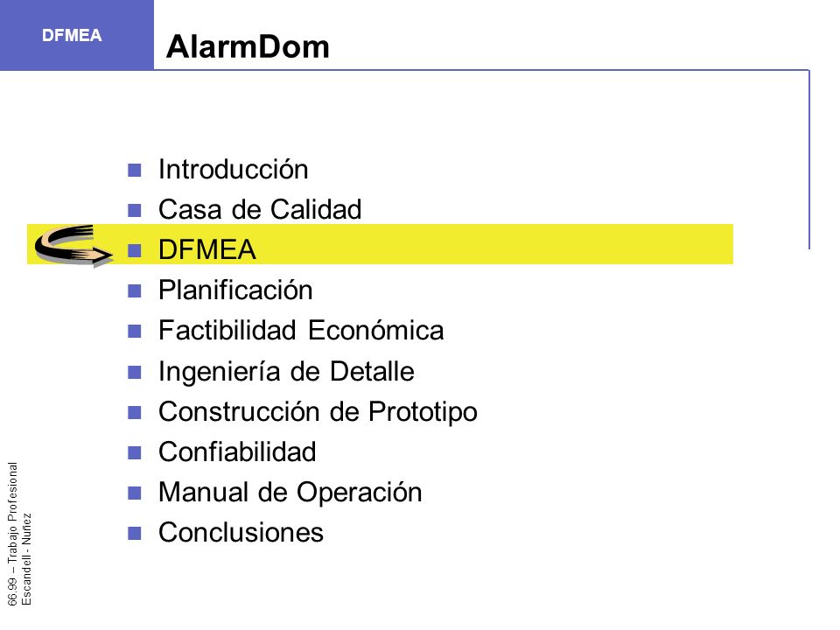The image size is (840, 630).
Task: Select the Introducción agenda item
Action: click(233, 170)
